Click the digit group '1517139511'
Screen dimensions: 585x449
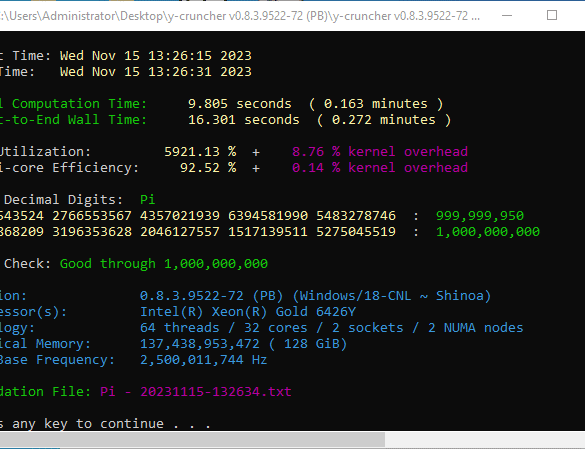click(x=268, y=232)
